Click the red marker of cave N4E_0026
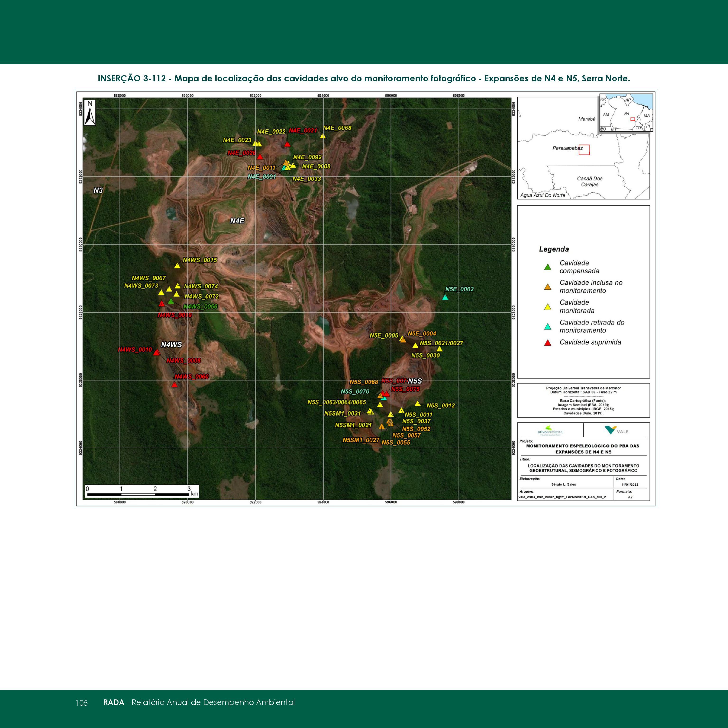Image resolution: width=728 pixels, height=728 pixels. [260, 156]
